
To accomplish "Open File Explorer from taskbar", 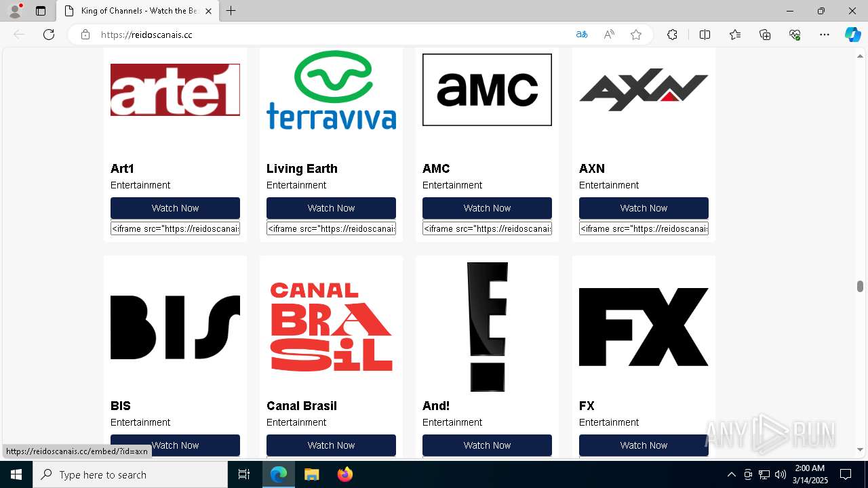I will 311,474.
